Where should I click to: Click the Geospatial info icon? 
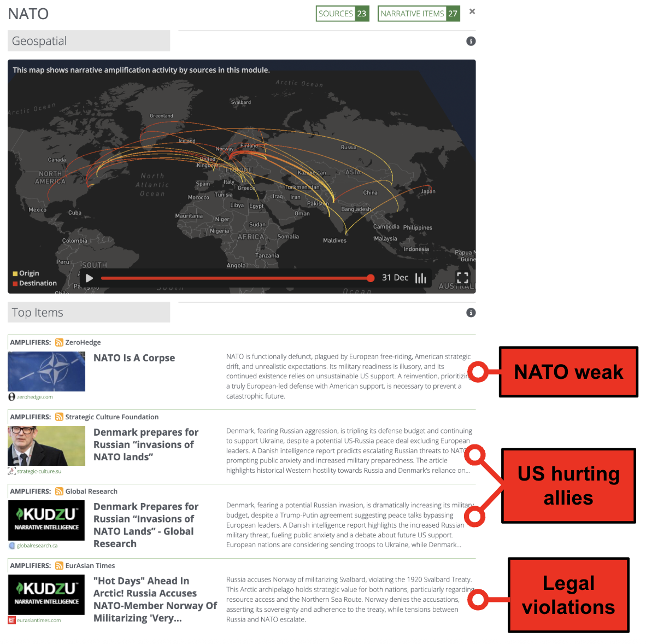(471, 41)
